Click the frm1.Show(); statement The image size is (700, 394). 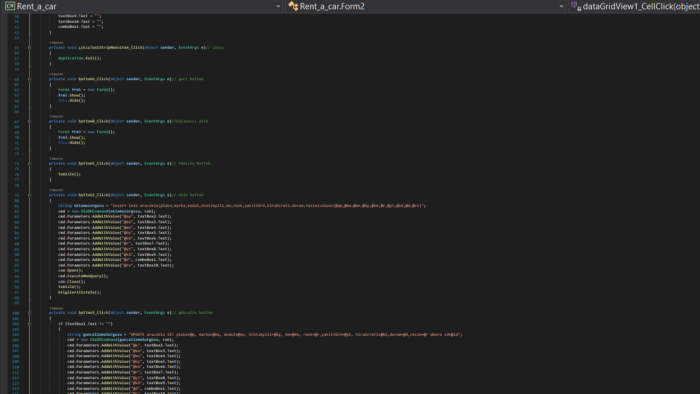coord(71,95)
